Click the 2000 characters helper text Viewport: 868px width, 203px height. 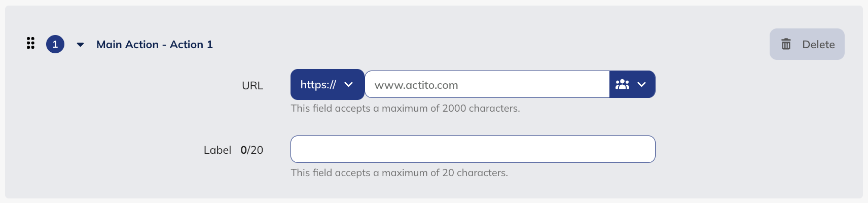405,108
